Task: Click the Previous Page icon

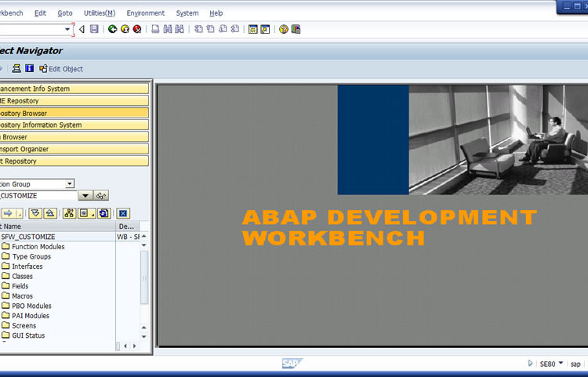Action: click(211, 29)
